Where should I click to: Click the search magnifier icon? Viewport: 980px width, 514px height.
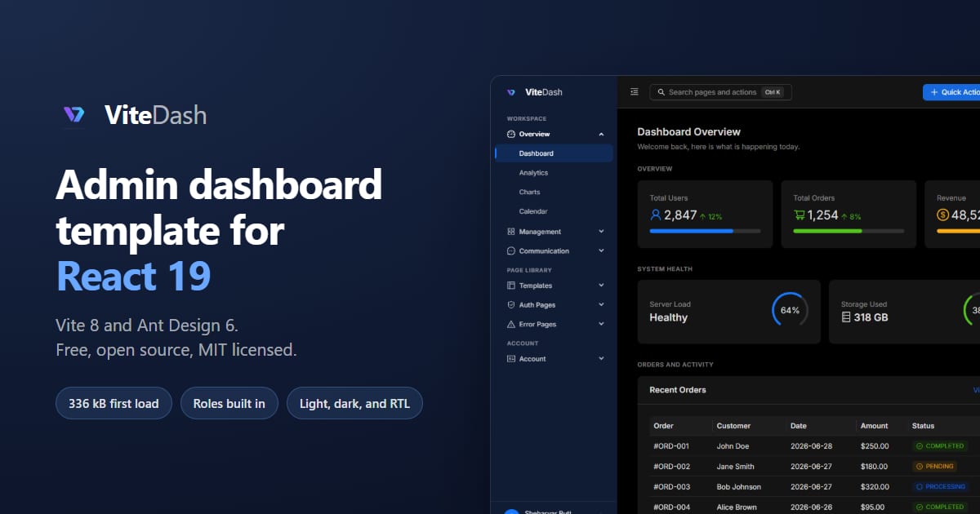coord(661,92)
